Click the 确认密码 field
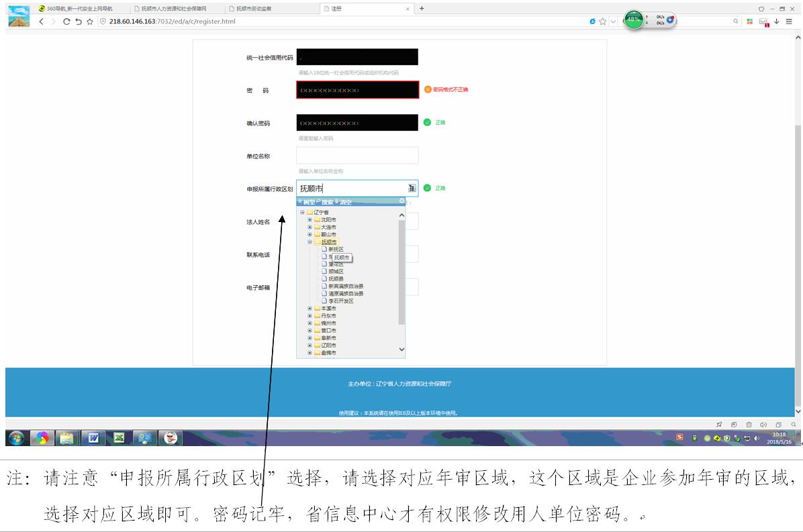Screen dimensions: 803x532 coord(357,123)
